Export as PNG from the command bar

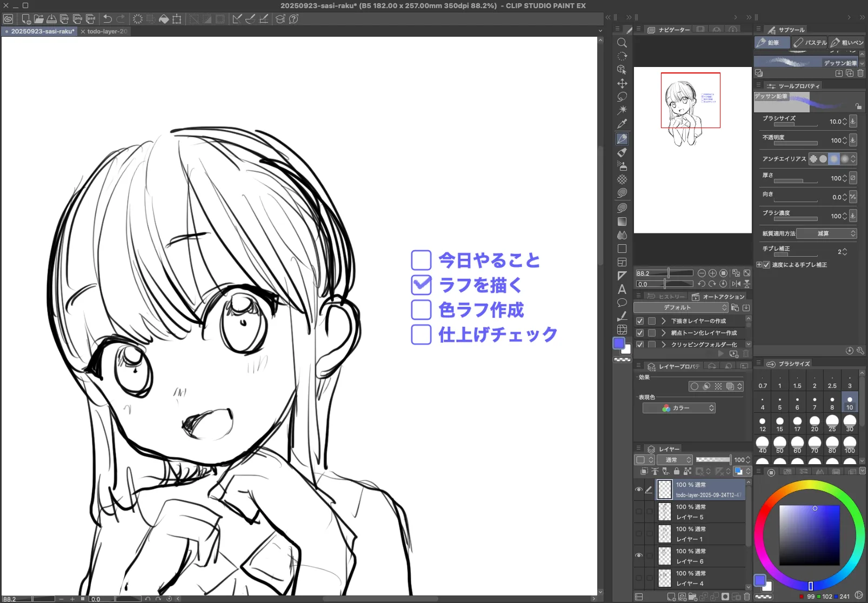tap(78, 19)
